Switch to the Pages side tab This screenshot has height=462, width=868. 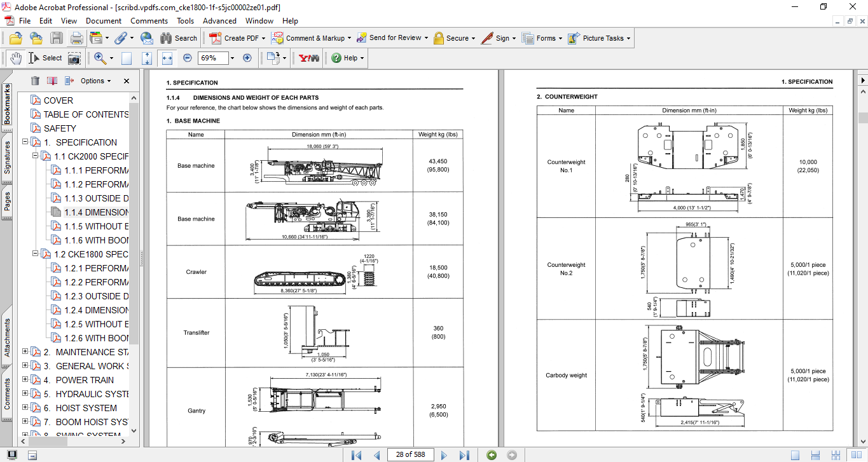pos(8,200)
